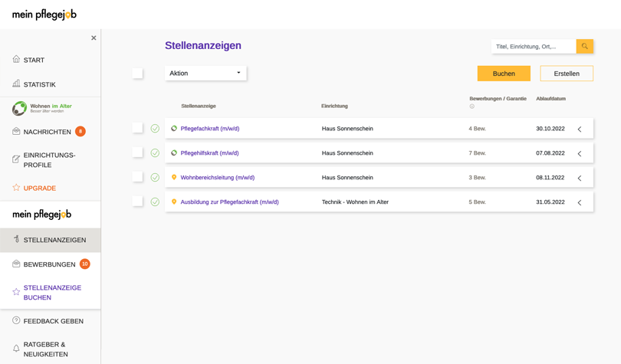The height and width of the screenshot is (364, 621).
Task: Click the orange search magnifier icon
Action: pyautogui.click(x=584, y=47)
